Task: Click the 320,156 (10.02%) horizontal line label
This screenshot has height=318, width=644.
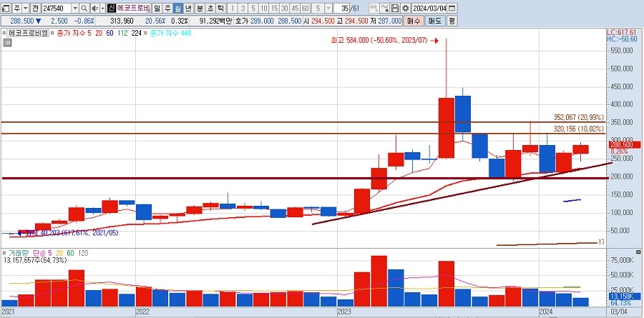Action: 579,129
